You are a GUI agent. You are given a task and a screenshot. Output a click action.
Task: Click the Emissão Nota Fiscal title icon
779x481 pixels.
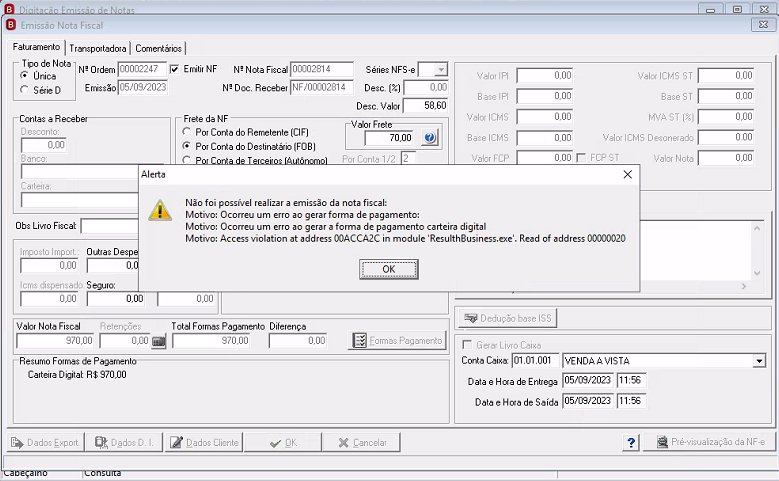point(11,25)
